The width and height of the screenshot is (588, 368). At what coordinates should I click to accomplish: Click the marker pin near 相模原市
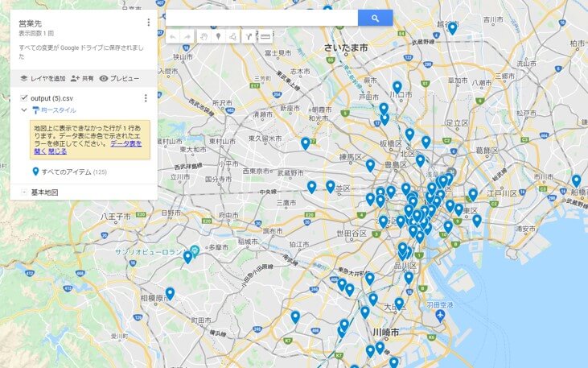[x=170, y=293]
